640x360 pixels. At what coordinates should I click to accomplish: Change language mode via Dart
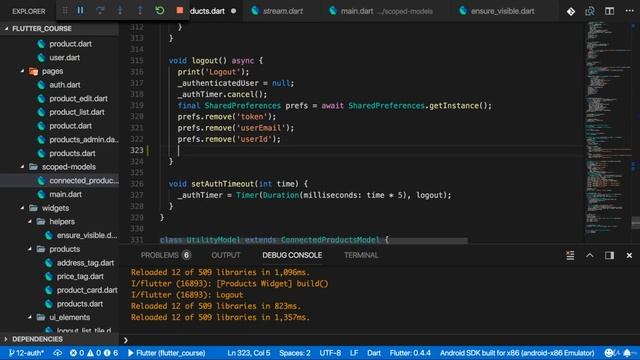pos(374,353)
